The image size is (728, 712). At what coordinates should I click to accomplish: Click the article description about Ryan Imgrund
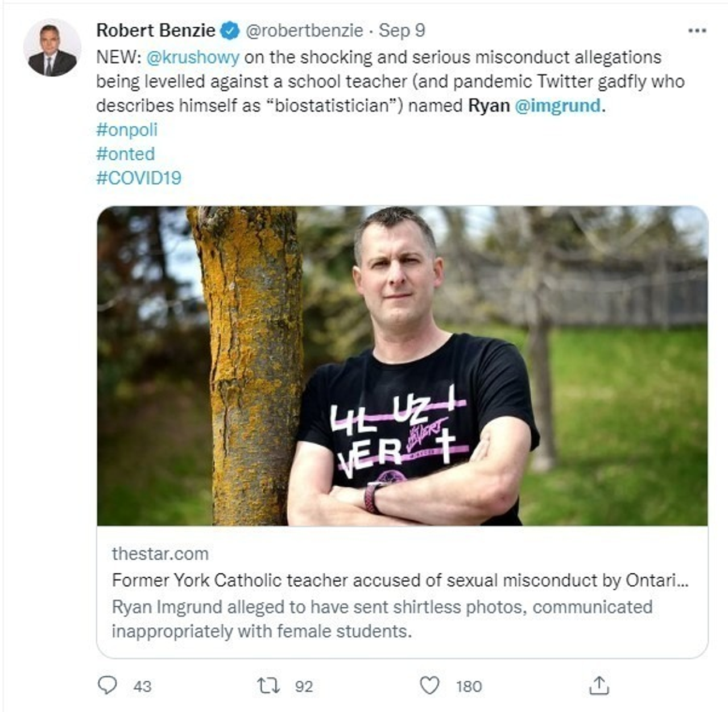(382, 619)
